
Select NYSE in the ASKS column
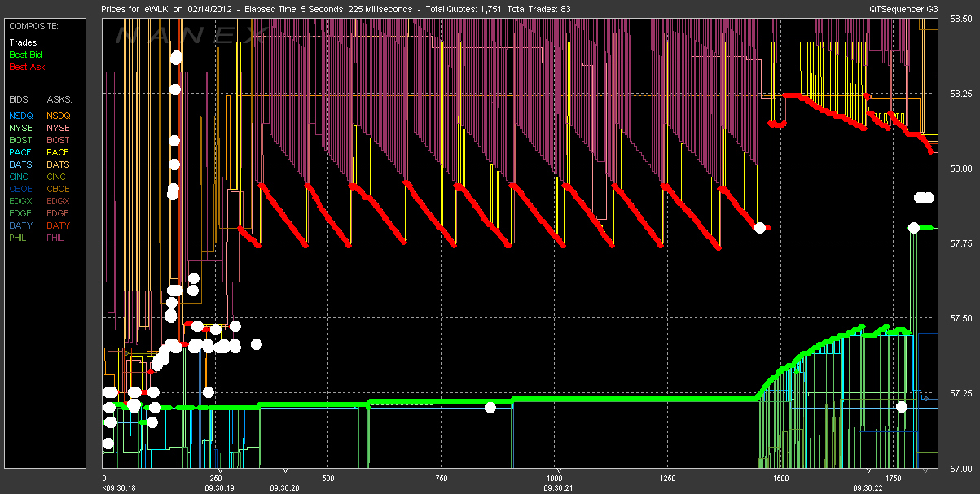[59, 128]
